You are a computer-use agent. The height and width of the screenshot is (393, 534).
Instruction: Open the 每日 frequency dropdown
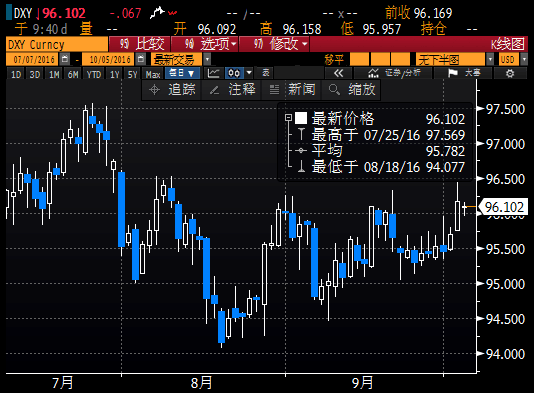pyautogui.click(x=182, y=73)
